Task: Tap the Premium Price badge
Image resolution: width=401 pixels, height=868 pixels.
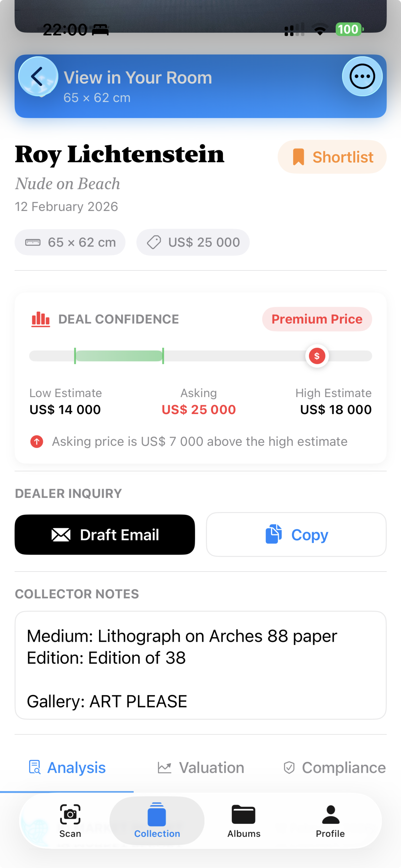Action: (x=317, y=319)
